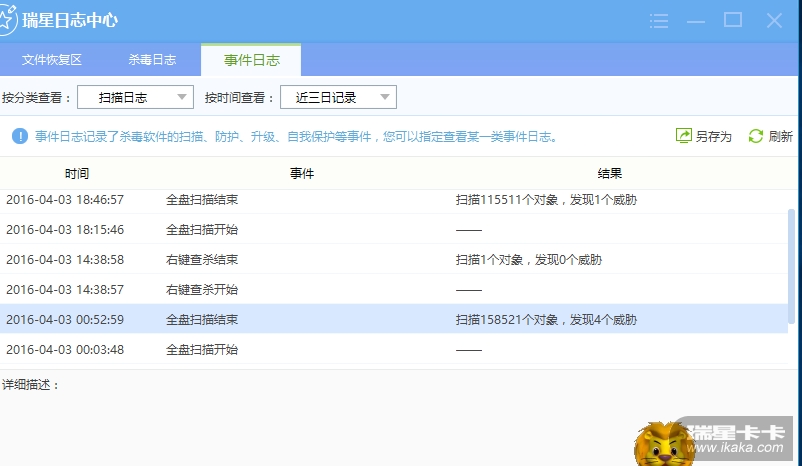The width and height of the screenshot is (802, 466).
Task: Maximize the 瑞星日志中心 window
Action: coord(733,20)
